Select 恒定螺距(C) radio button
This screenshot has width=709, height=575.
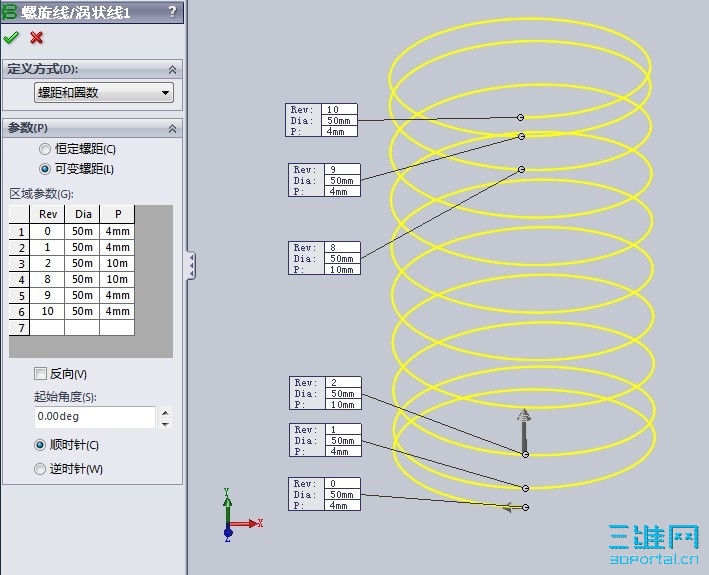[44, 149]
